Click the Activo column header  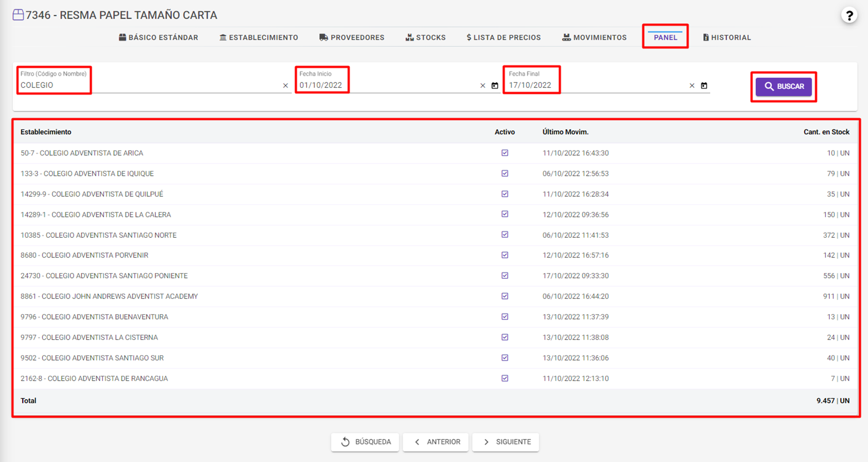click(505, 132)
